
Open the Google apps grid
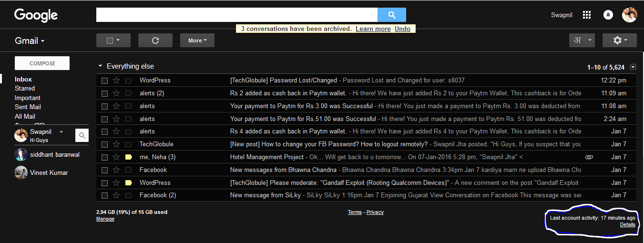pos(587,15)
